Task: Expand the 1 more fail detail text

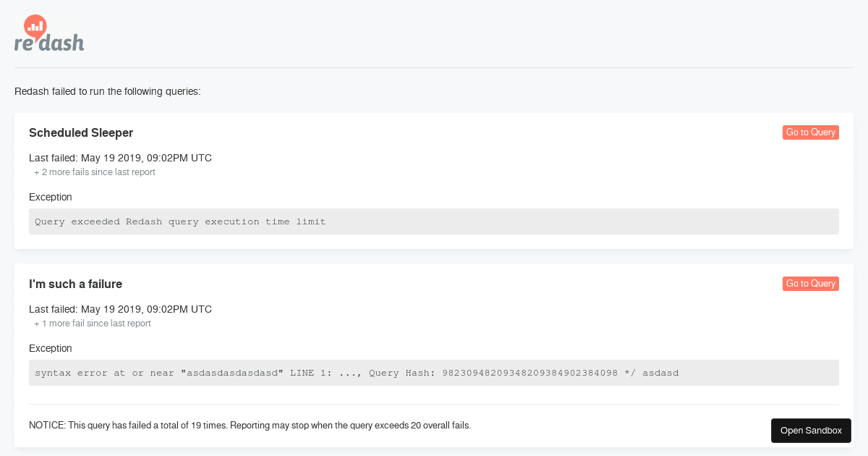Action: [x=92, y=324]
